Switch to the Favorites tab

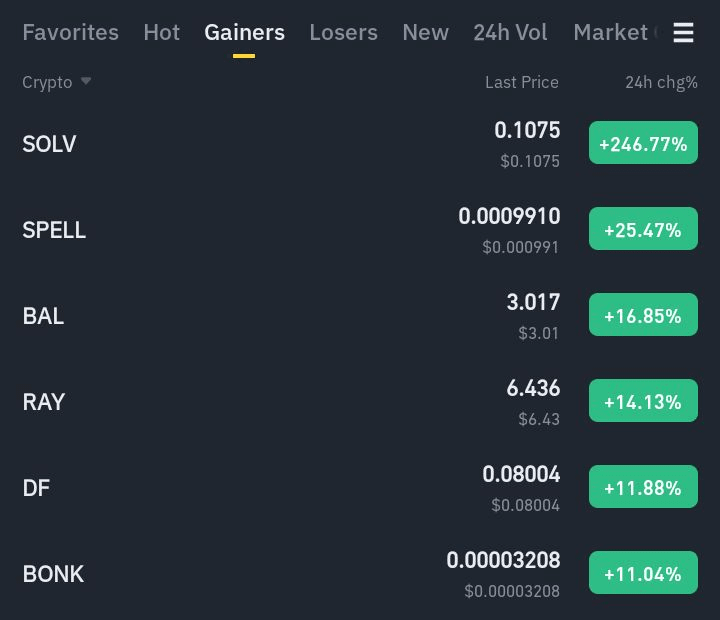(x=70, y=32)
